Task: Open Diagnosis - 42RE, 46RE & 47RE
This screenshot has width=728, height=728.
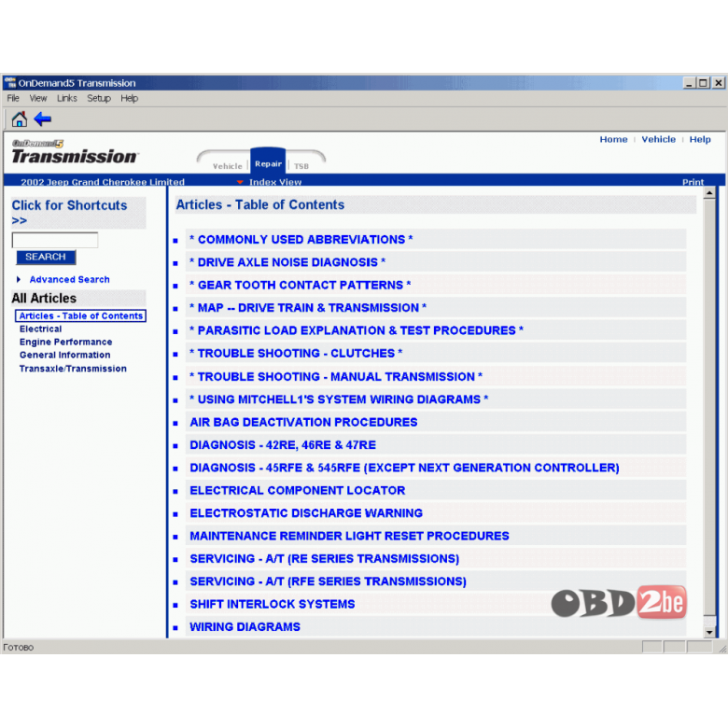Action: [283, 445]
